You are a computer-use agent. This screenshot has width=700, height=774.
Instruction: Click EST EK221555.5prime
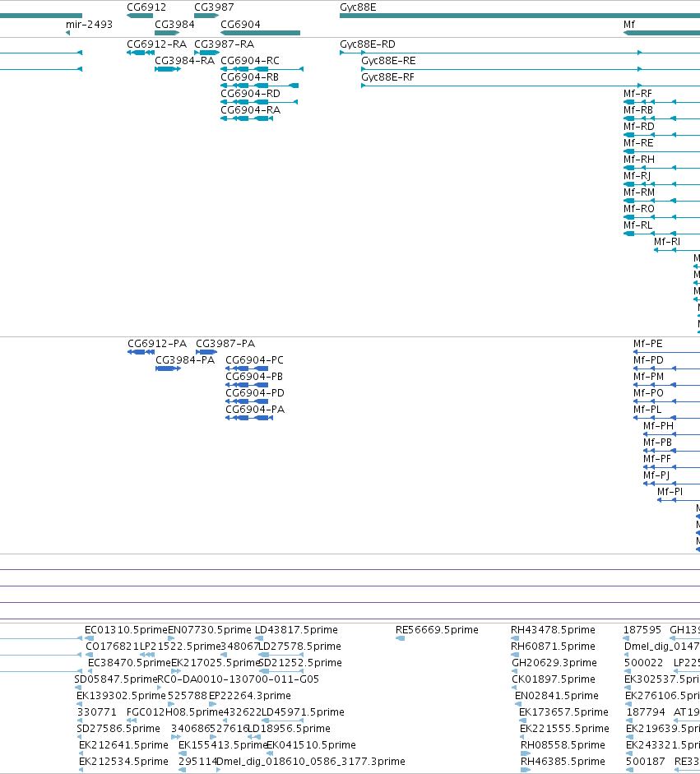[565, 729]
